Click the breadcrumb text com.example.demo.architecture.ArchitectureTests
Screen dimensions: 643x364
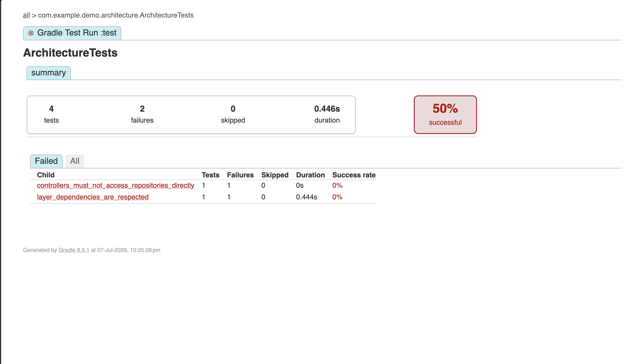click(x=116, y=15)
